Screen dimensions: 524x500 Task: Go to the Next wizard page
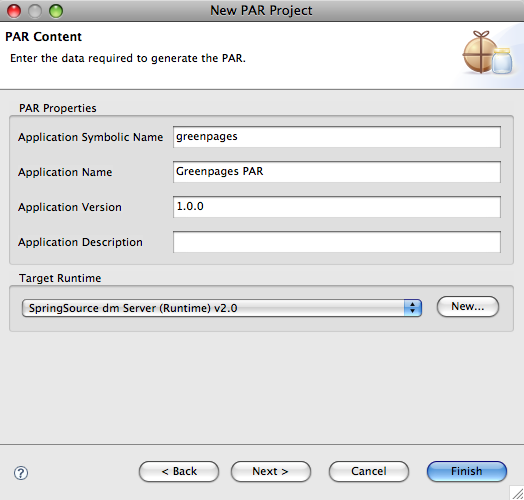point(271,471)
